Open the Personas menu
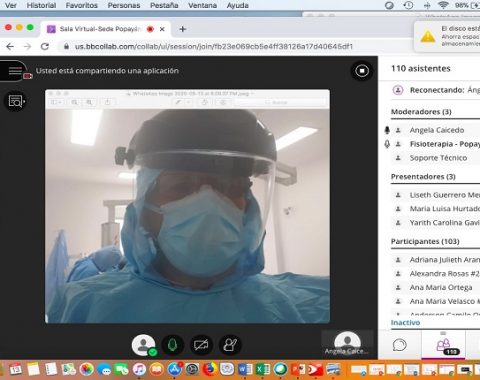 pyautogui.click(x=124, y=5)
